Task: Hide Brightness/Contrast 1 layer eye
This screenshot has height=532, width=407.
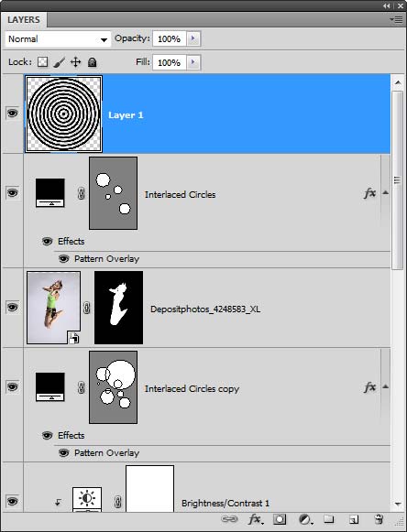Action: pyautogui.click(x=12, y=501)
